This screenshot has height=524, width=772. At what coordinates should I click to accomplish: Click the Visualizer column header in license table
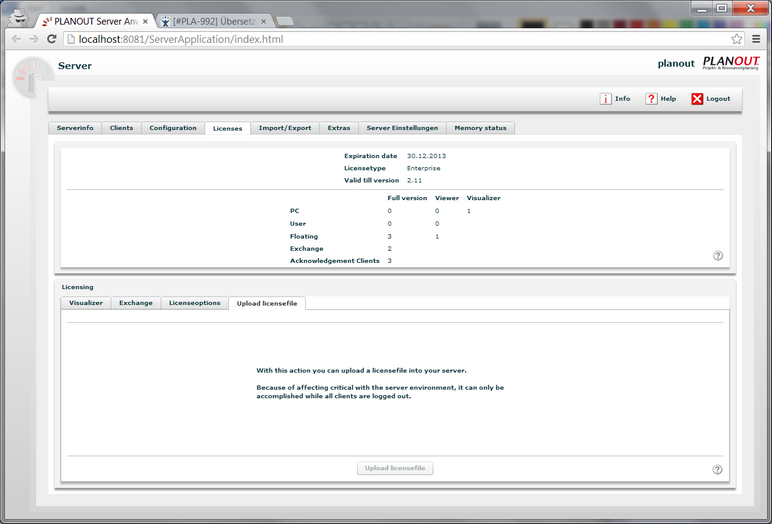point(483,198)
